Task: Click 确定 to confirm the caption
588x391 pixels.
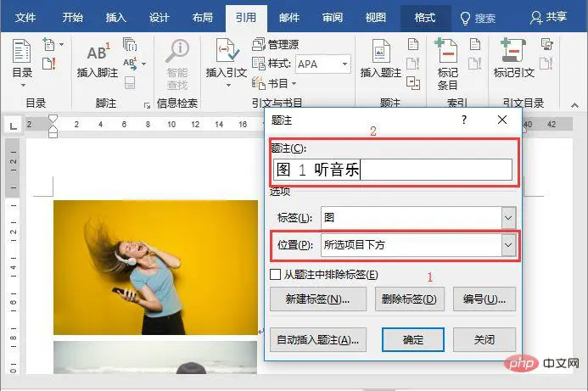Action: [413, 339]
